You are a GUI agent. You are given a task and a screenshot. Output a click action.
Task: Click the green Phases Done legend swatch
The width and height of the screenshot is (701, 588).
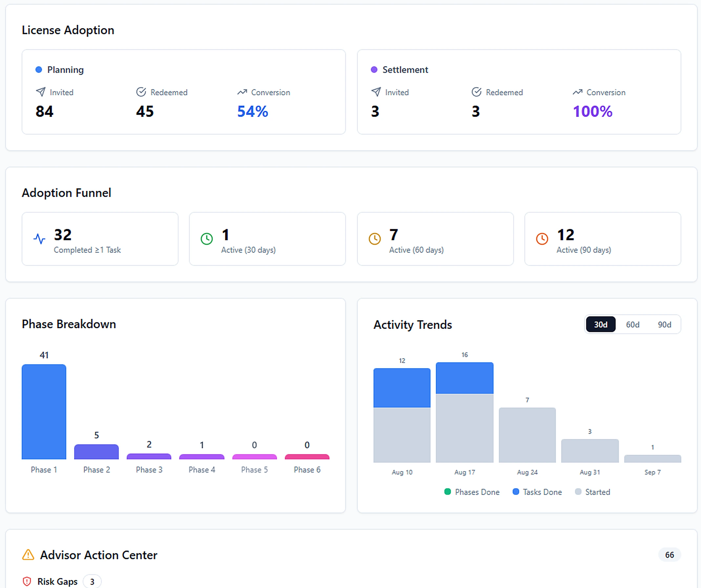pos(448,492)
